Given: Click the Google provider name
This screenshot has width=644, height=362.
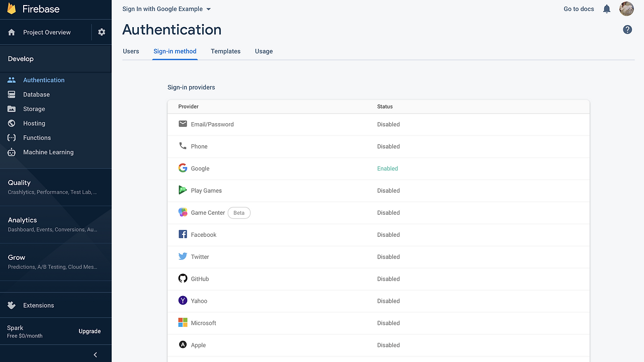Looking at the screenshot, I should (x=200, y=168).
